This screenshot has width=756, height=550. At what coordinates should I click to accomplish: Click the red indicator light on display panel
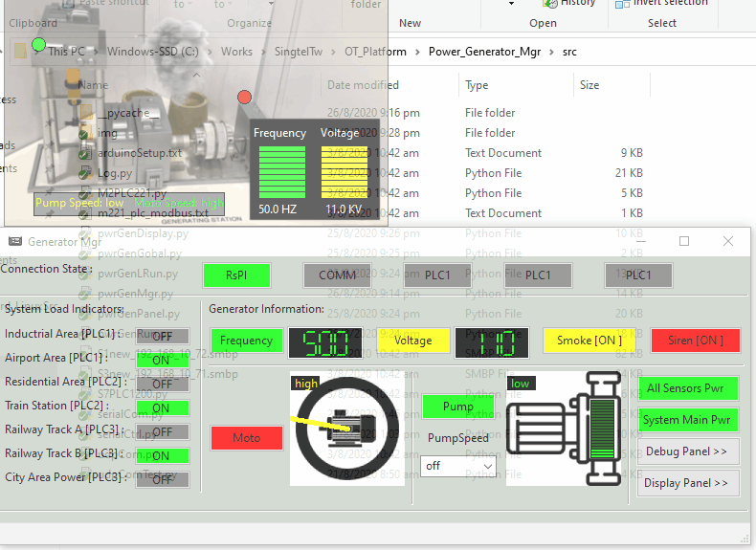(x=244, y=98)
